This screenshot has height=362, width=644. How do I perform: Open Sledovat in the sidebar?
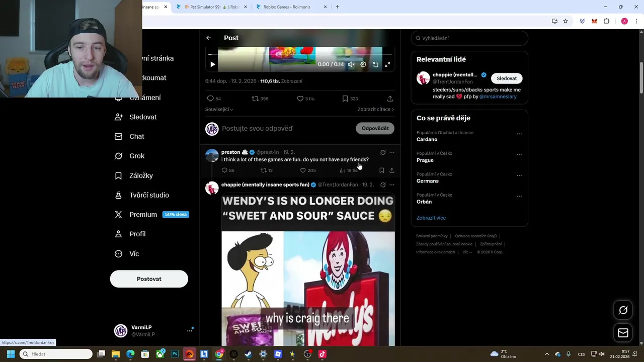(136, 117)
